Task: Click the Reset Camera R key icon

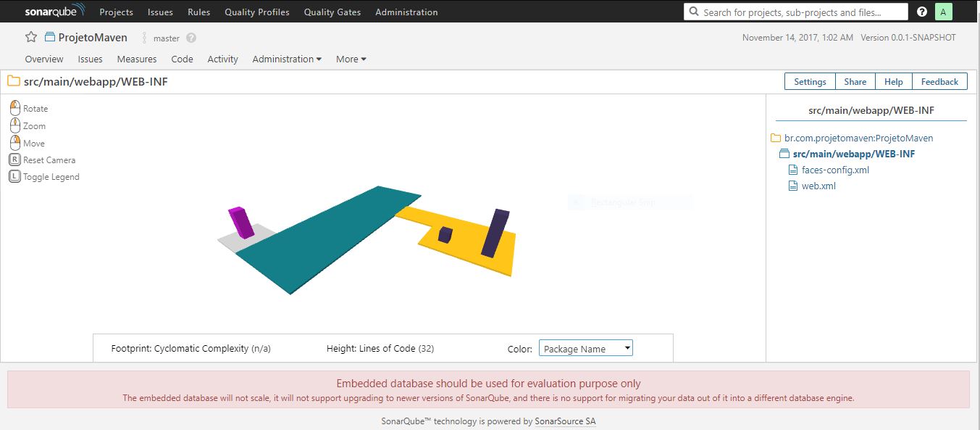Action: pyautogui.click(x=14, y=160)
